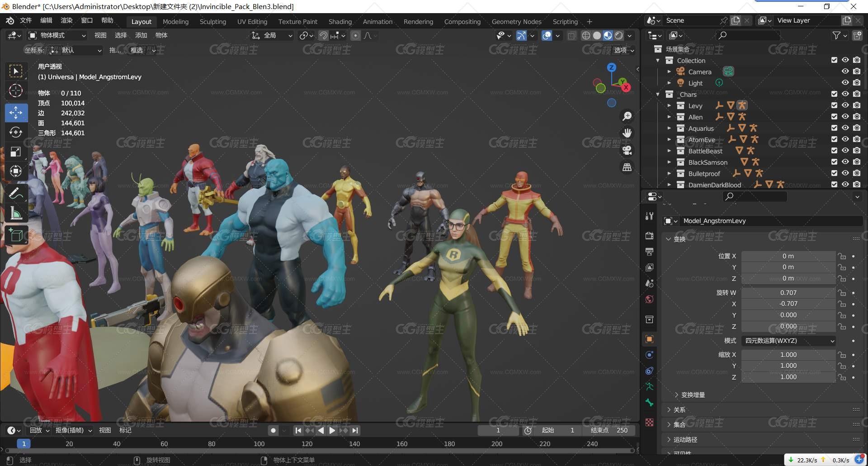Open the Output properties tab

coord(650,252)
